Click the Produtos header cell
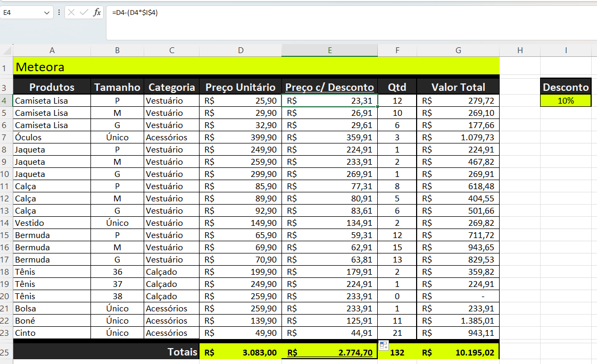Screen dimensions: 597x364 (x=52, y=87)
